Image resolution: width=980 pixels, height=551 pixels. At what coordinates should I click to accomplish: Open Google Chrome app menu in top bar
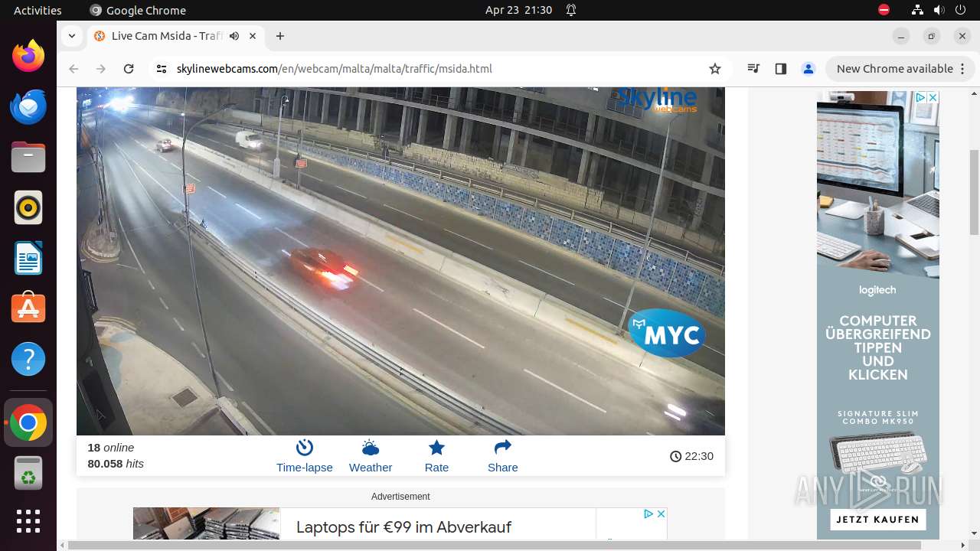point(138,10)
